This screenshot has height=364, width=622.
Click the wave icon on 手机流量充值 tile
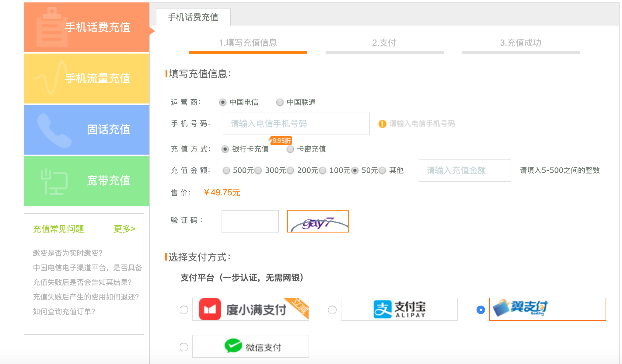tap(49, 78)
